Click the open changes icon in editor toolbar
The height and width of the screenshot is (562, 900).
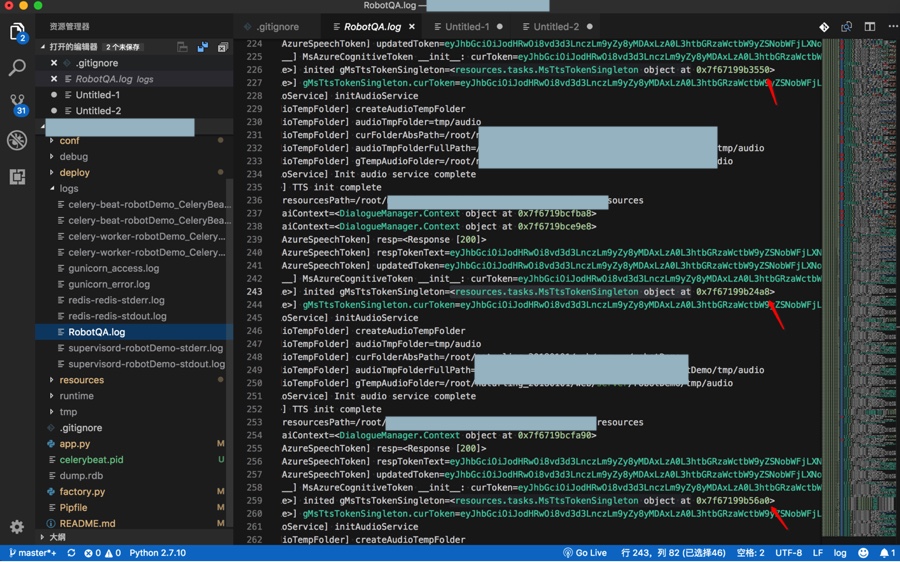click(x=847, y=27)
